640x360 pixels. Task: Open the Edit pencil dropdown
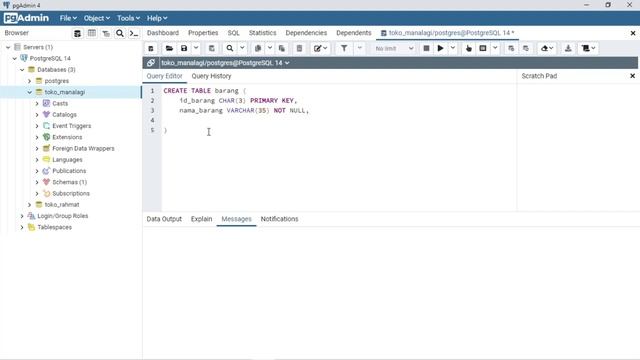320,48
